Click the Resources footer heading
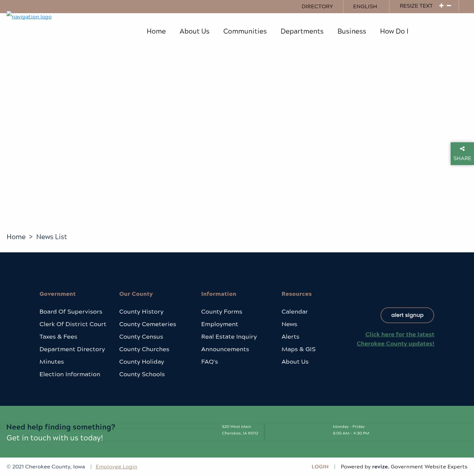Screen dimensions: 474x476 [x=297, y=294]
